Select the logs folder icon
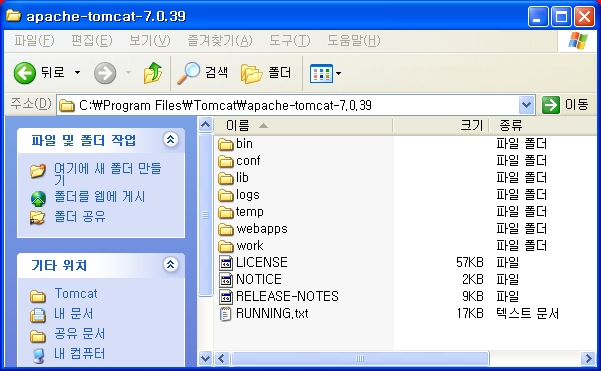601x371 pixels. [x=226, y=195]
